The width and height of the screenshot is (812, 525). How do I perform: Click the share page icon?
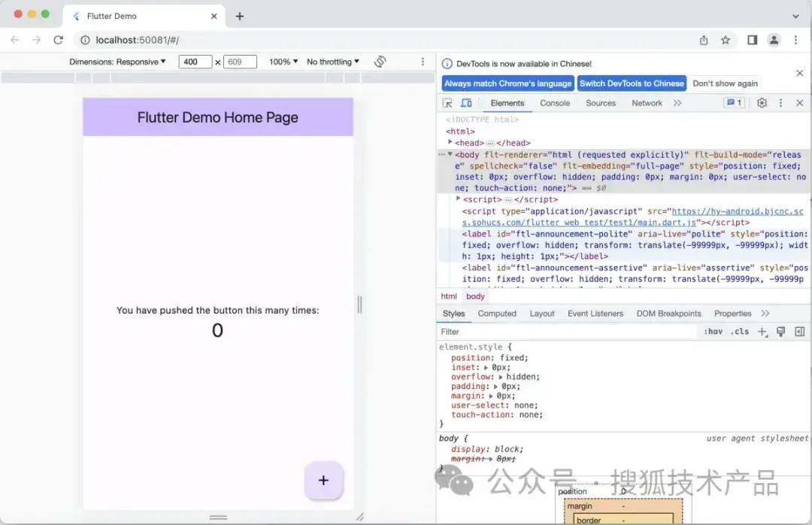point(703,40)
